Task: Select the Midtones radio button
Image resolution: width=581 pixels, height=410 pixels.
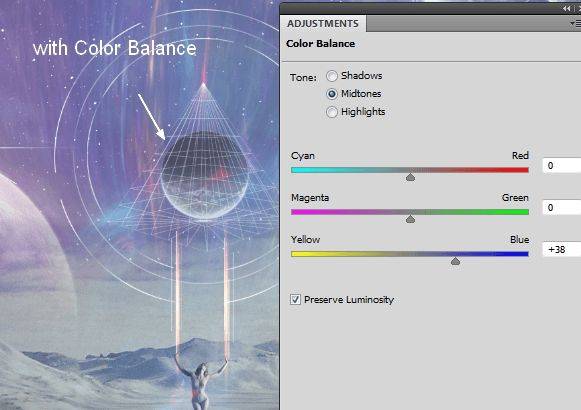Action: [x=332, y=94]
